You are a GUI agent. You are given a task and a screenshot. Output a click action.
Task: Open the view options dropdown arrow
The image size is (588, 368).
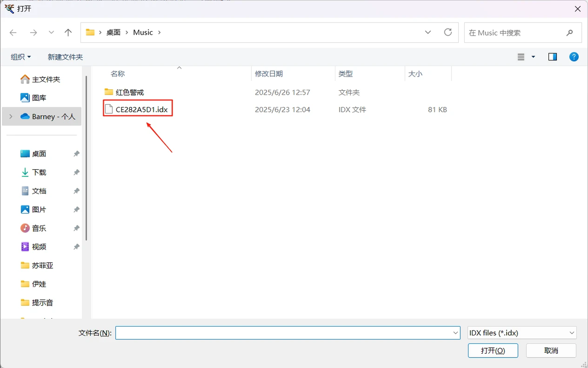[533, 57]
